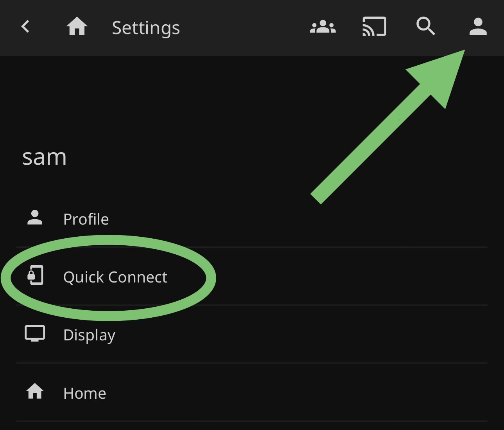Open search with the magnifier icon
The height and width of the screenshot is (430, 504).
425,27
